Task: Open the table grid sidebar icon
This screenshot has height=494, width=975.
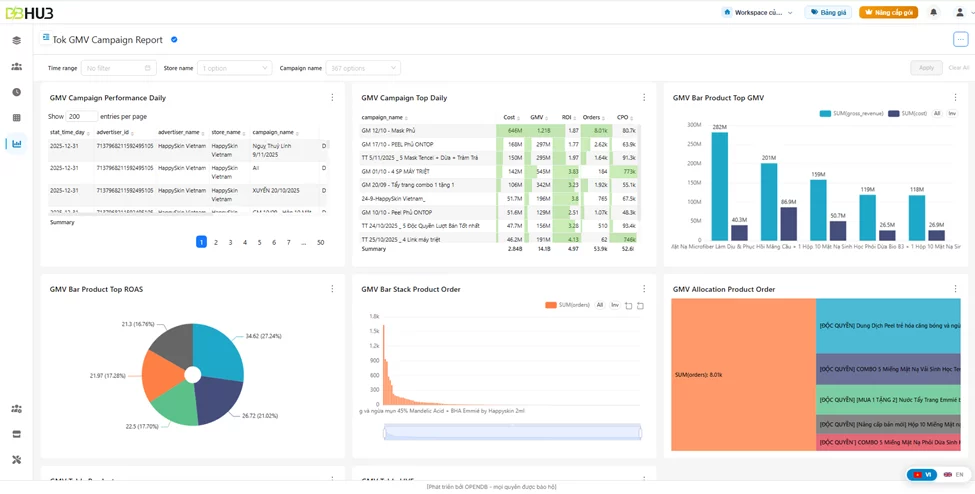Action: (17, 118)
